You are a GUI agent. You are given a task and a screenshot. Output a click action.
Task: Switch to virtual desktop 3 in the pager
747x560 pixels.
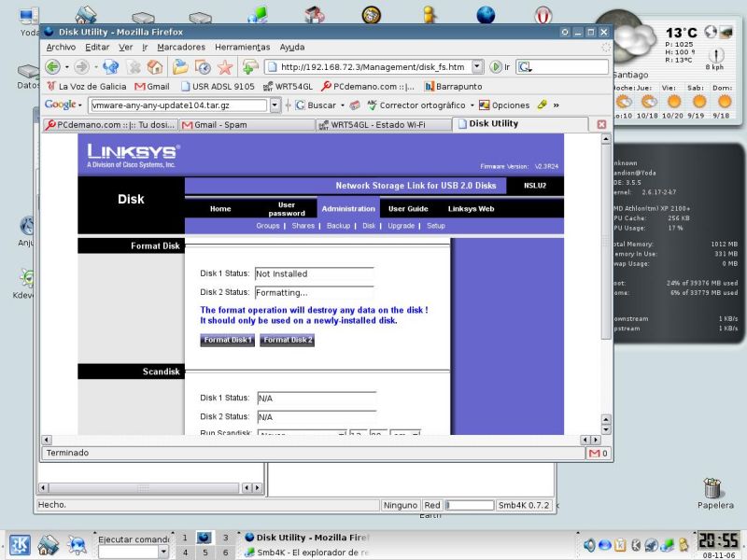[225, 538]
